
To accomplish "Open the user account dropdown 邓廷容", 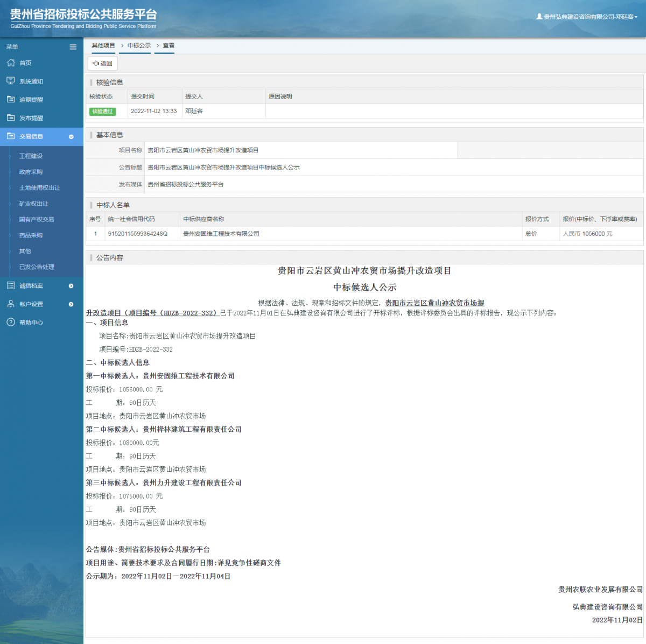I will 587,17.
